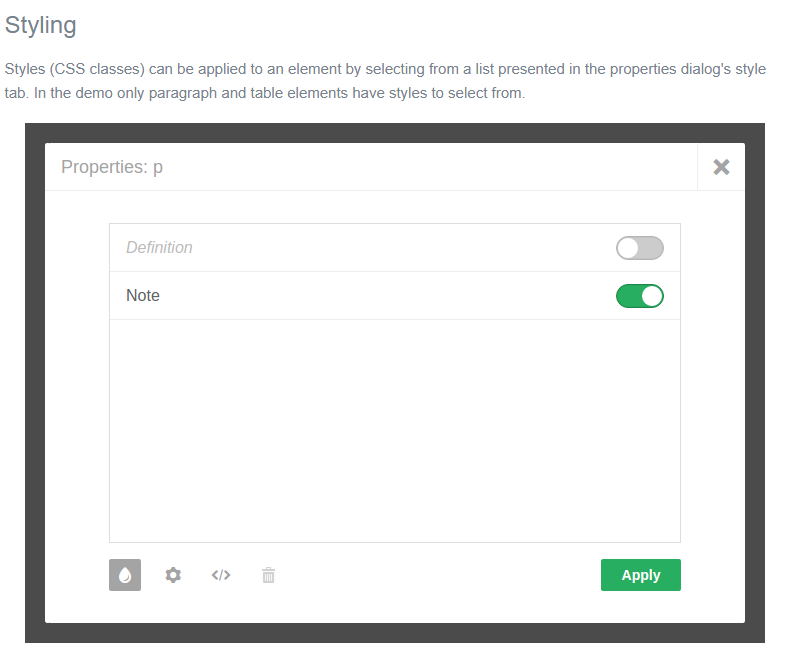The image size is (801, 652).
Task: Select the Definition style label
Action: pyautogui.click(x=159, y=248)
